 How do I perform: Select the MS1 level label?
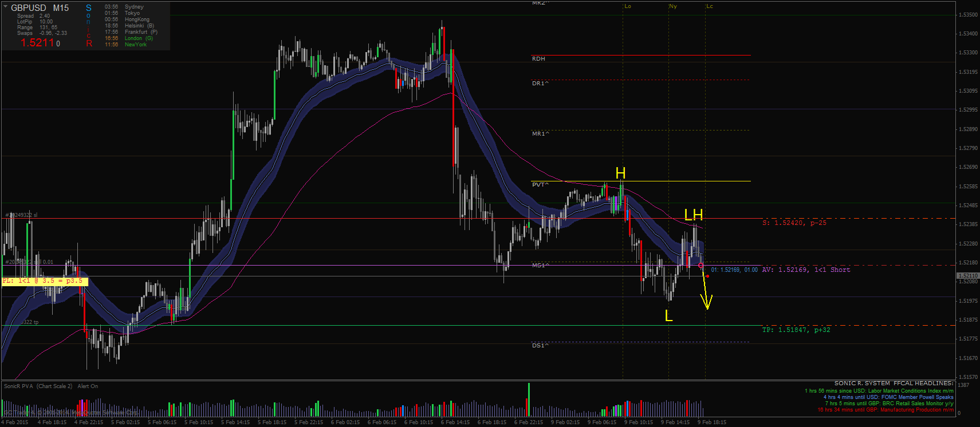540,266
